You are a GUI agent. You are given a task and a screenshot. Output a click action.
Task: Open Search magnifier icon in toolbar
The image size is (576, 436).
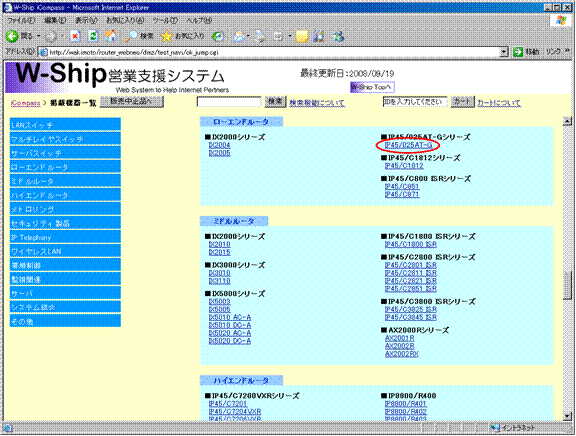coord(131,36)
